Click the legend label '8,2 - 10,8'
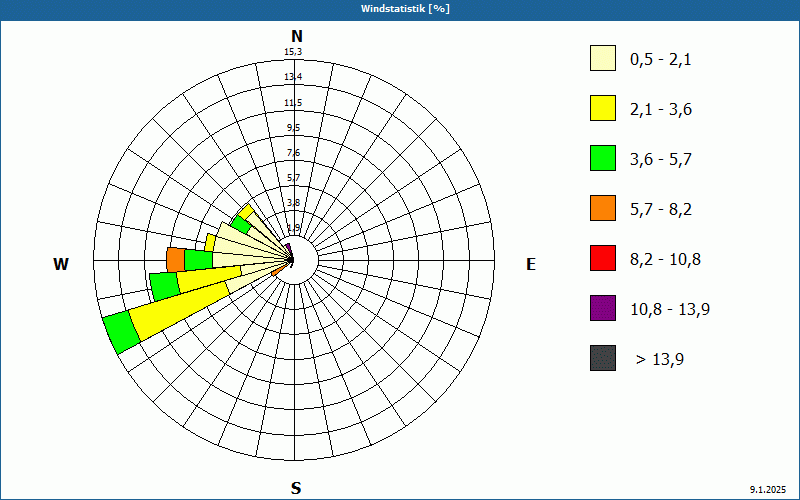Viewport: 800px width, 500px height. 665,260
